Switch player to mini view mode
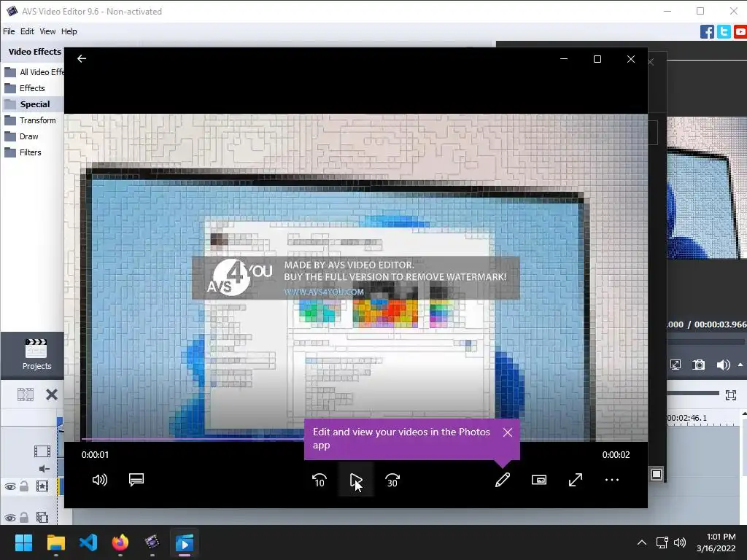 point(539,480)
